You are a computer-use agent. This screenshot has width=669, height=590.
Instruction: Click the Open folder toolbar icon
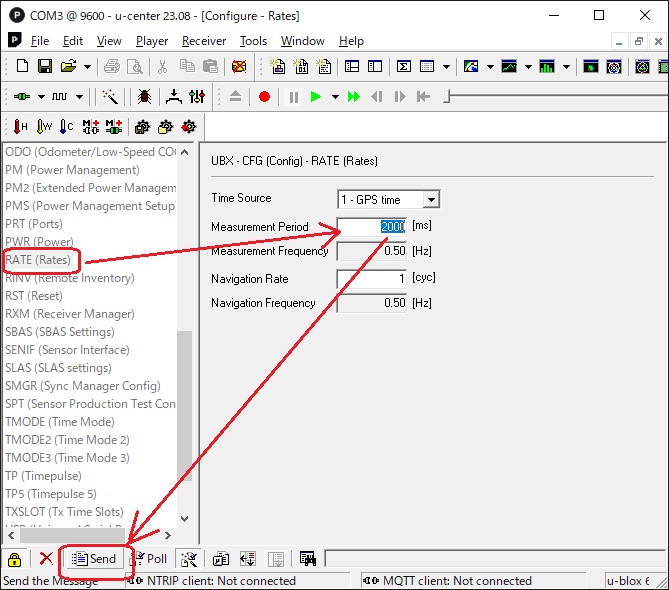68,67
